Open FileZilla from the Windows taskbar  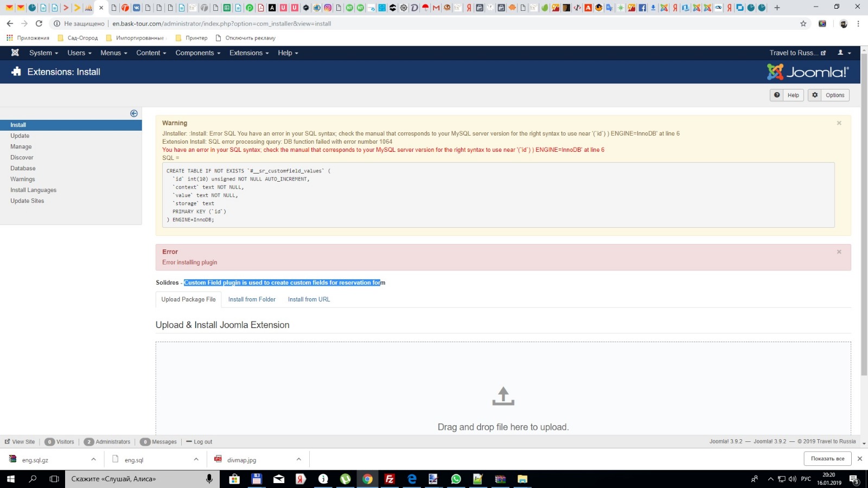coord(389,479)
